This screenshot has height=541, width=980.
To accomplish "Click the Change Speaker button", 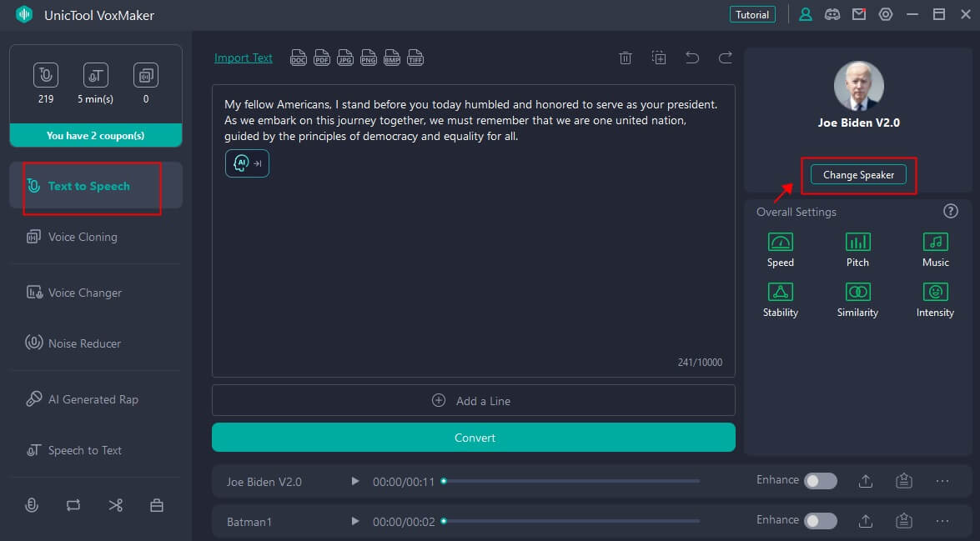I will tap(858, 175).
